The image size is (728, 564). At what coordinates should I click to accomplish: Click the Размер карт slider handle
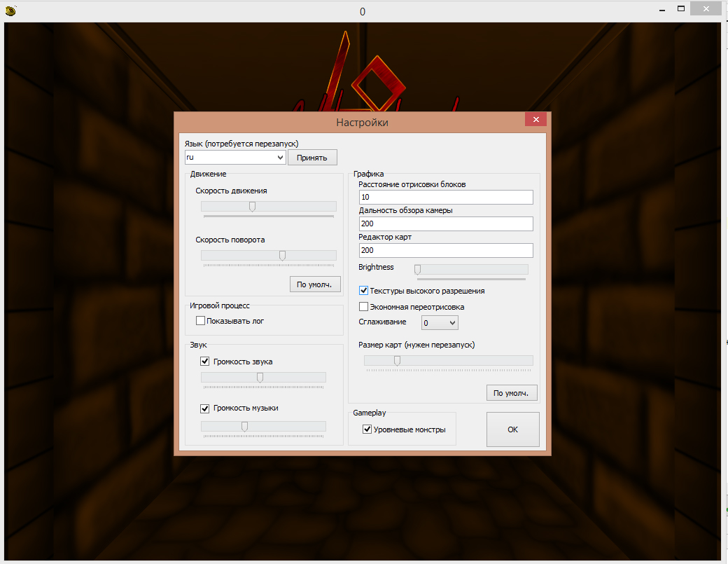point(397,361)
